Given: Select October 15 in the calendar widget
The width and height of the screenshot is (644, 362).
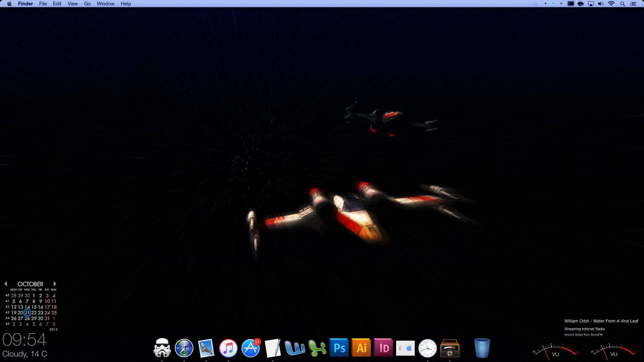Looking at the screenshot, I should coord(34,307).
